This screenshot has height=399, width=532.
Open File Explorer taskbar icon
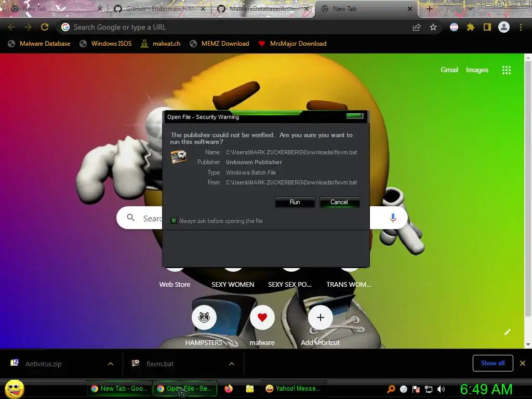pyautogui.click(x=250, y=389)
